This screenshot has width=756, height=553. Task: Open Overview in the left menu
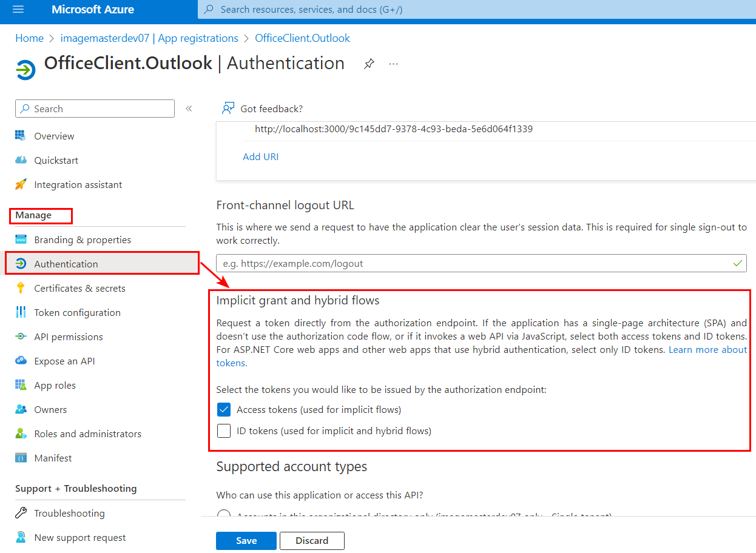[54, 136]
